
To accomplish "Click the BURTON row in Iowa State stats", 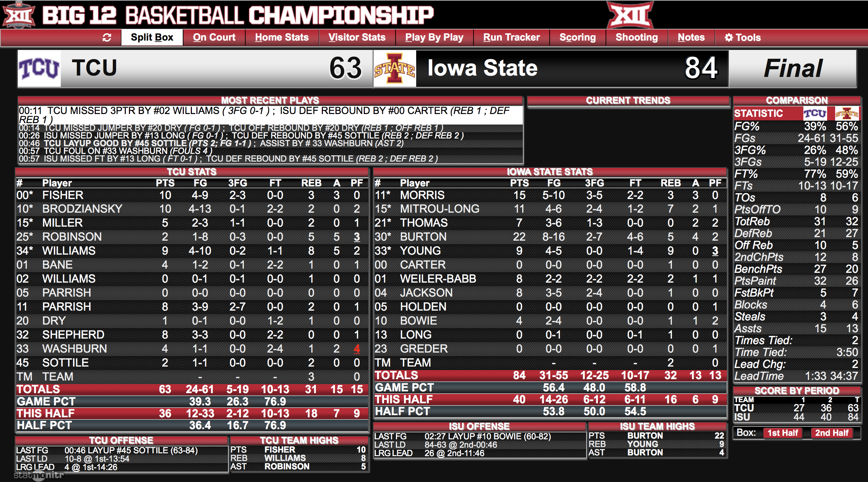I will click(x=550, y=237).
